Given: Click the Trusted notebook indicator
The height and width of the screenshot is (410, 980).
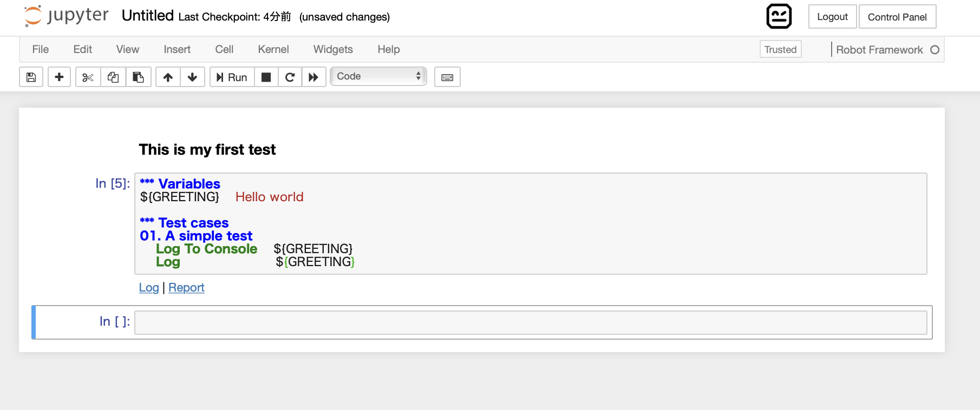Looking at the screenshot, I should pos(780,49).
